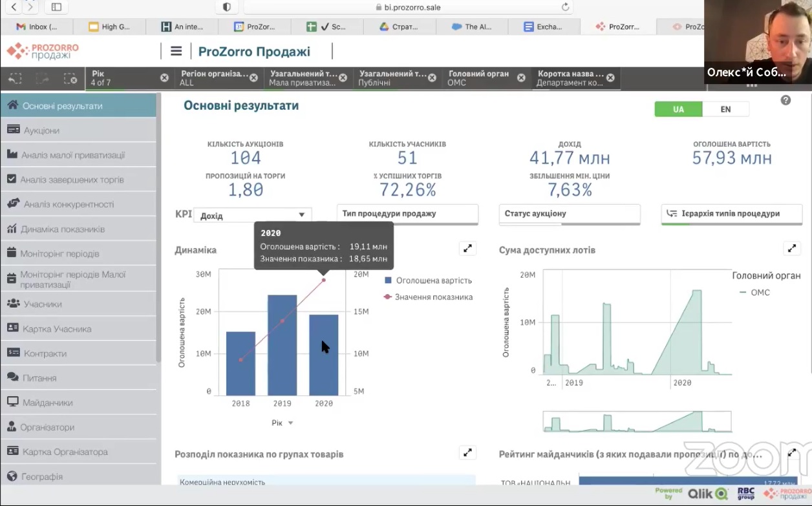Screen dimensions: 812x506
Task: Click the Статус аукціону filter button
Action: tap(569, 214)
